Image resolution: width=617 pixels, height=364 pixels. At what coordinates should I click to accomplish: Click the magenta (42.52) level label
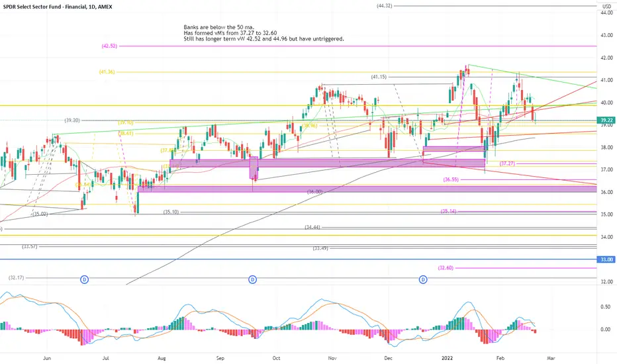[109, 46]
